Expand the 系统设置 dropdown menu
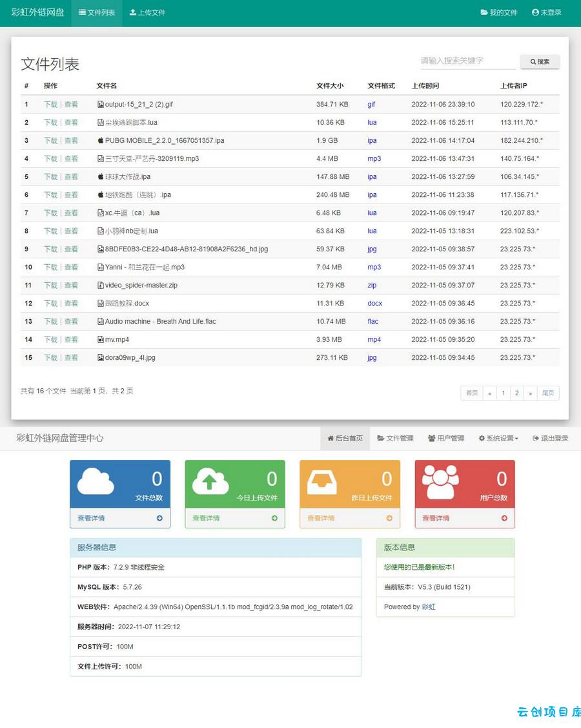This screenshot has height=728, width=581. pos(498,438)
